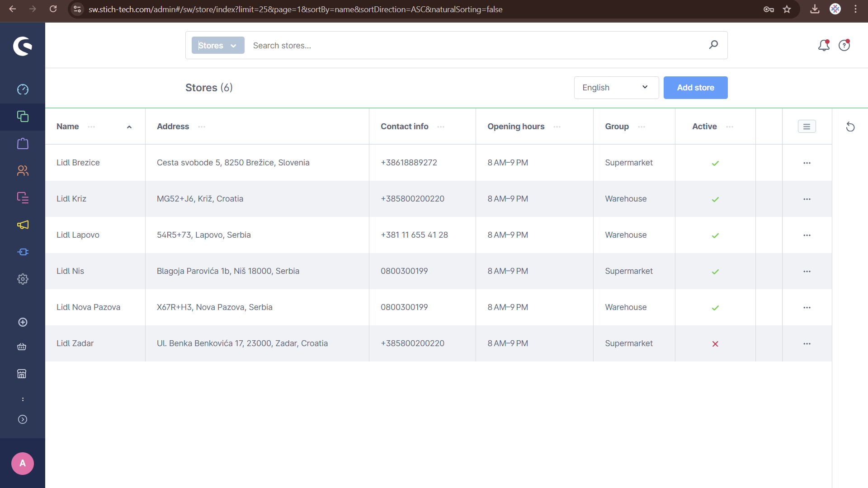
Task: Open row actions for Lidl Nis
Action: (x=807, y=271)
